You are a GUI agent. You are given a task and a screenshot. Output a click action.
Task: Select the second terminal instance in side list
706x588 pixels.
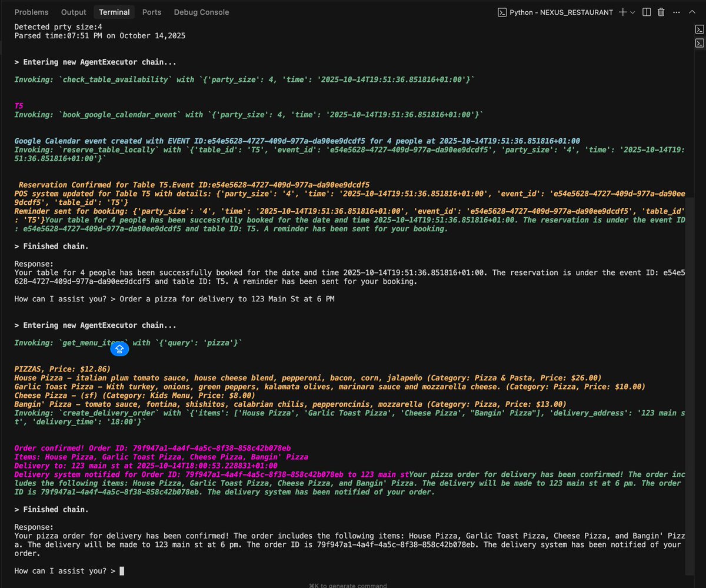[x=700, y=43]
